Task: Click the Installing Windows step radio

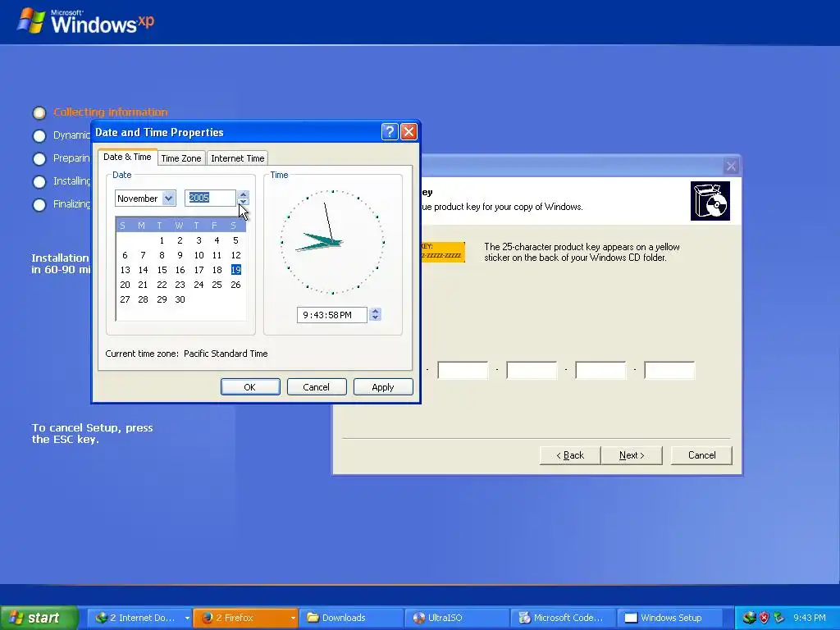Action: (x=39, y=181)
